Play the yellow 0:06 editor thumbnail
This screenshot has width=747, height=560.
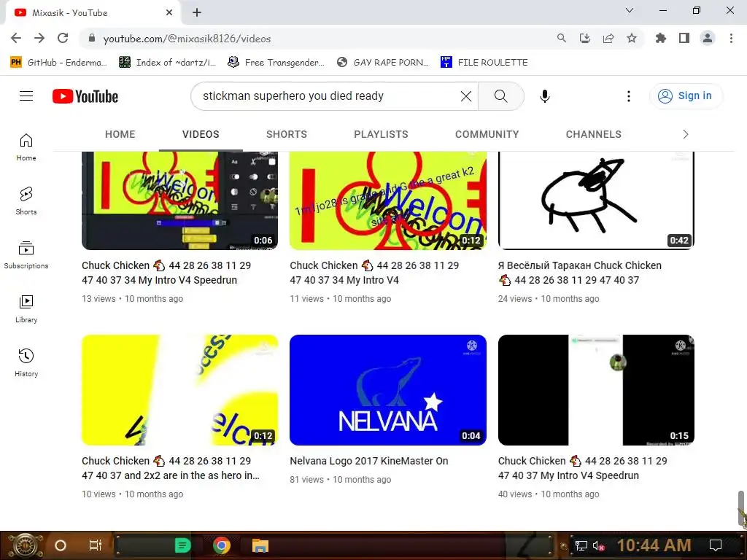179,200
